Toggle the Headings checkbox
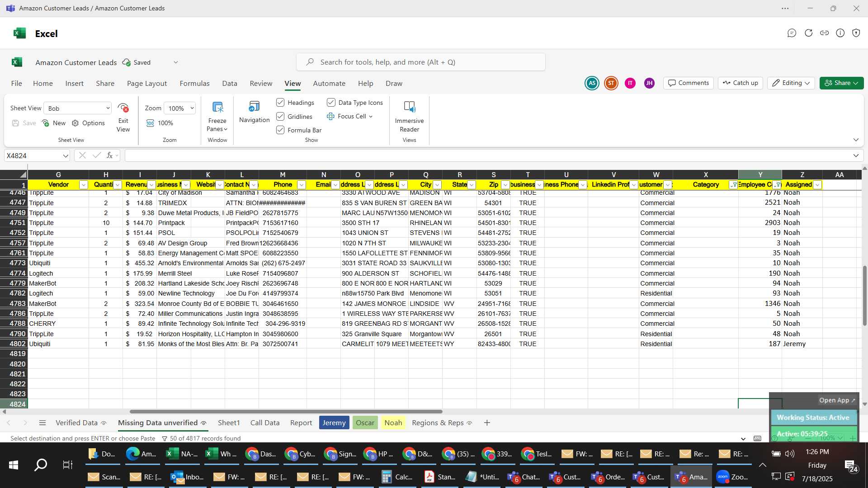Screen dimensions: 868x488 pos(280,103)
